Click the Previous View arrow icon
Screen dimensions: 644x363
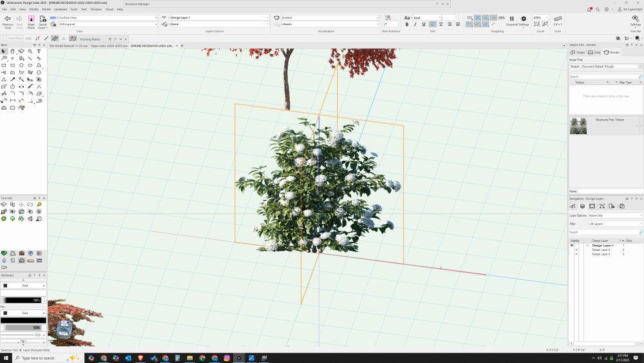pyautogui.click(x=8, y=19)
